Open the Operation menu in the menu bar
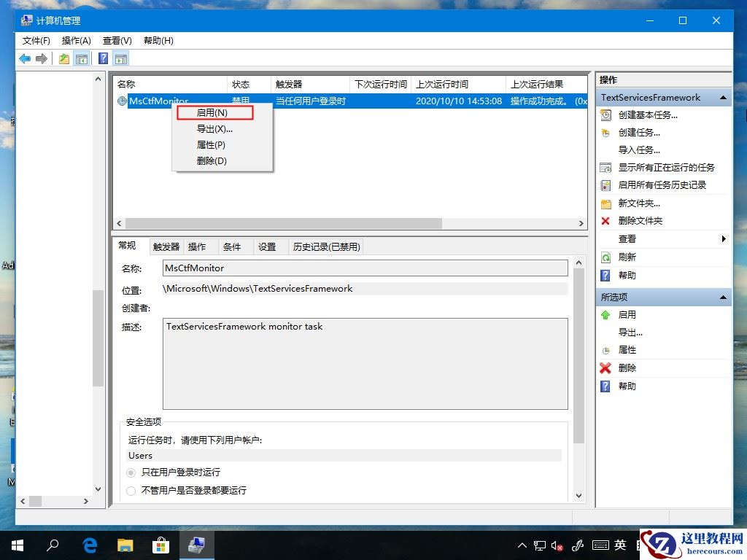 point(76,41)
